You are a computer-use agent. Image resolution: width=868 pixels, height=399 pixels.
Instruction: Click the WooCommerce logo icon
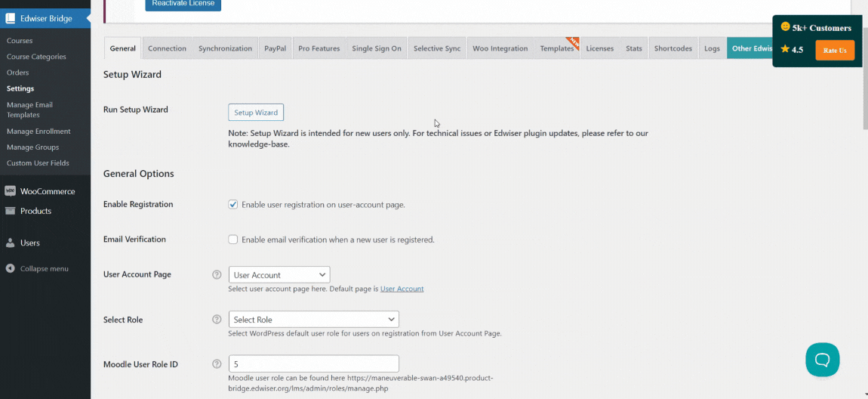11,191
